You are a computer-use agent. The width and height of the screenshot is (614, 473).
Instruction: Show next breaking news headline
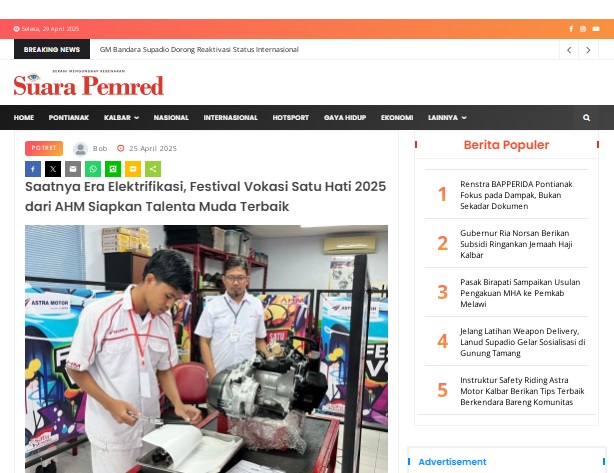click(x=588, y=50)
